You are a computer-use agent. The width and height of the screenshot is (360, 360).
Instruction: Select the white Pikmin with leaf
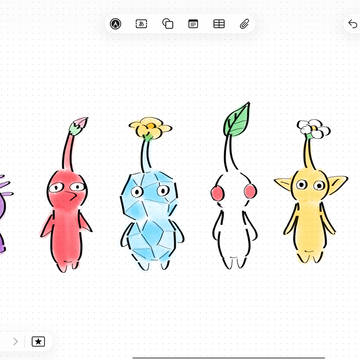234,186
